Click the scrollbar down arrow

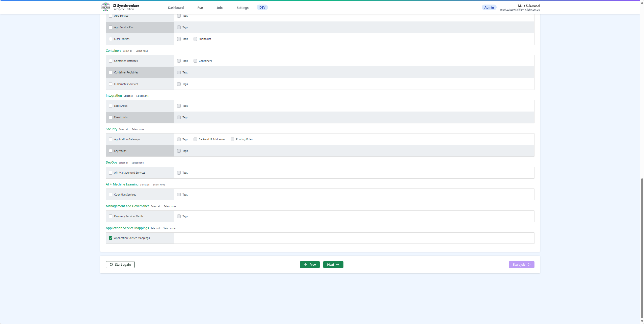[642, 321]
